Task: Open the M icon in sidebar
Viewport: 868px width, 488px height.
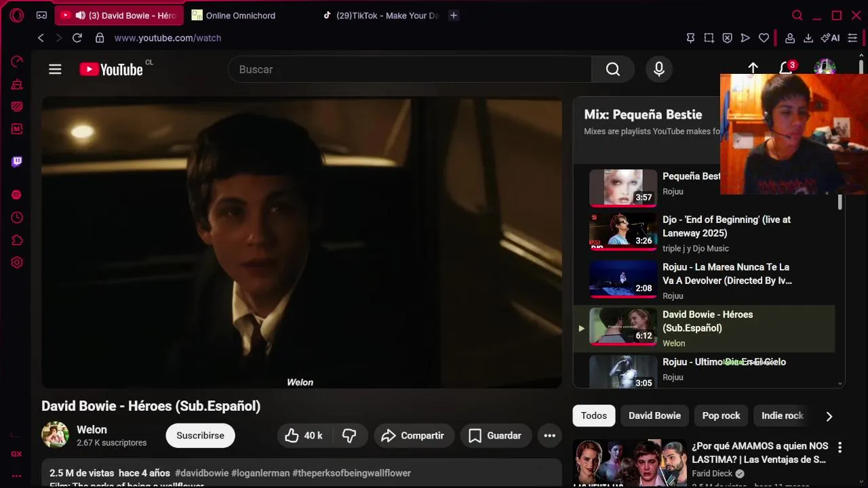Action: [x=17, y=129]
